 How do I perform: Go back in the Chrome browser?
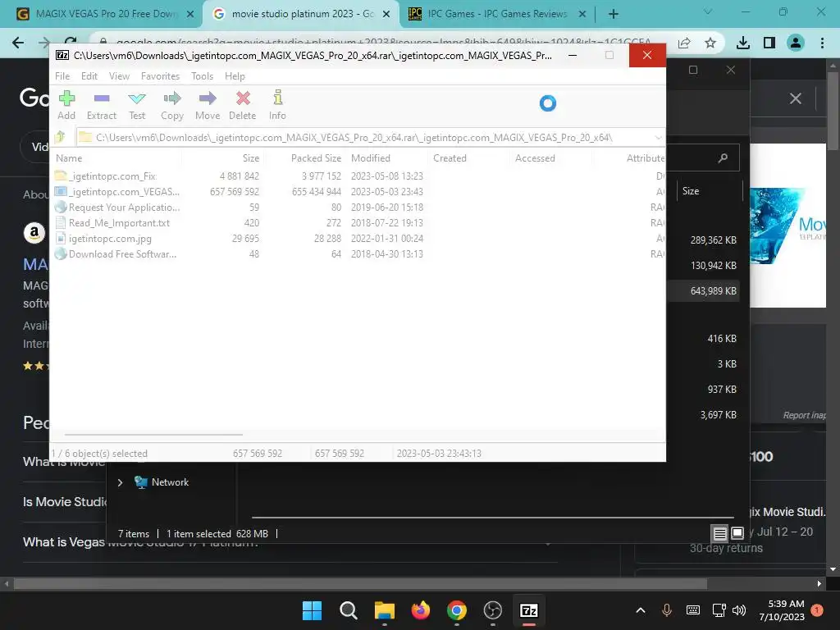tap(18, 43)
